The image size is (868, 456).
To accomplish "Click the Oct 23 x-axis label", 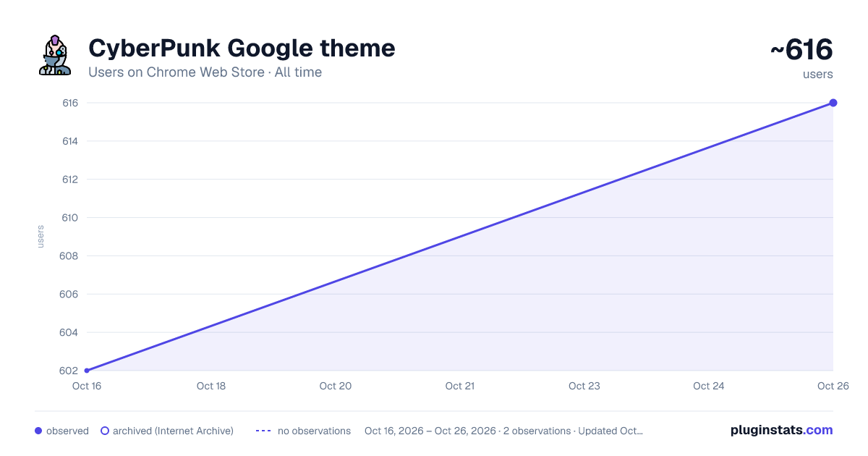I will pyautogui.click(x=584, y=386).
